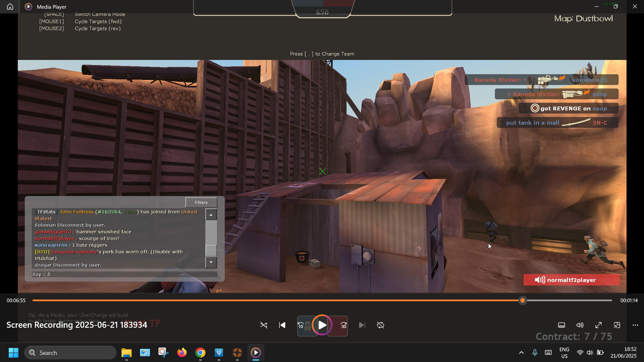
Task: Open Snipping Tool from taskbar
Action: [x=164, y=353]
